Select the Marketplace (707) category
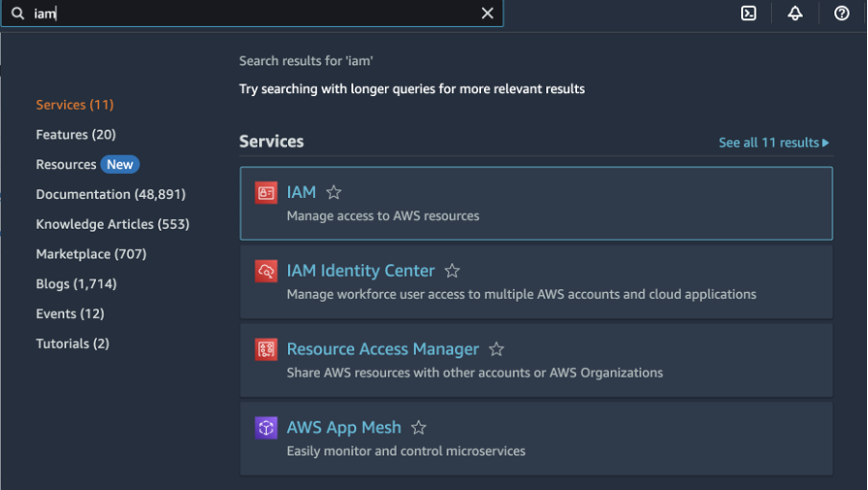This screenshot has width=868, height=490. (91, 255)
